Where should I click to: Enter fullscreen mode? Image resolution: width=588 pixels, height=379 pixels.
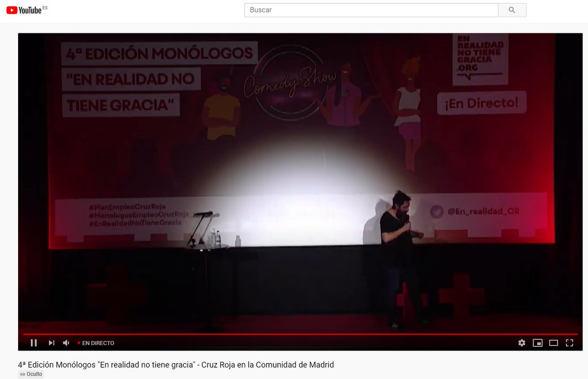[x=569, y=343]
